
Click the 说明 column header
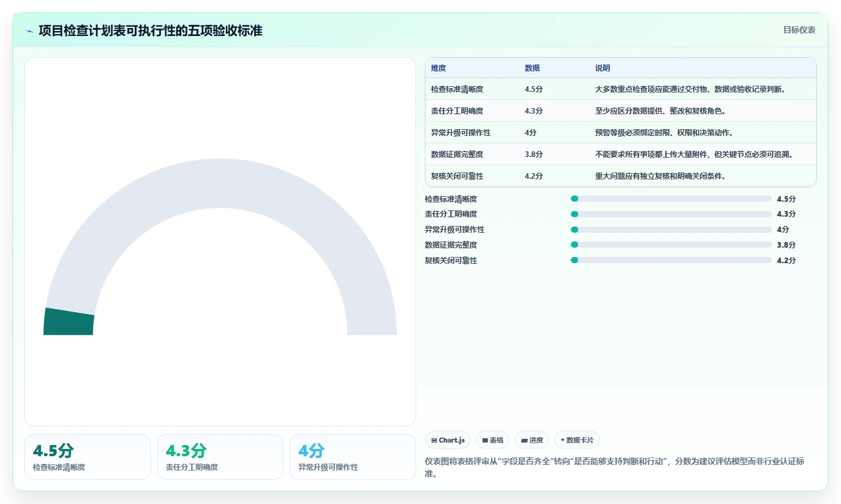pos(602,68)
